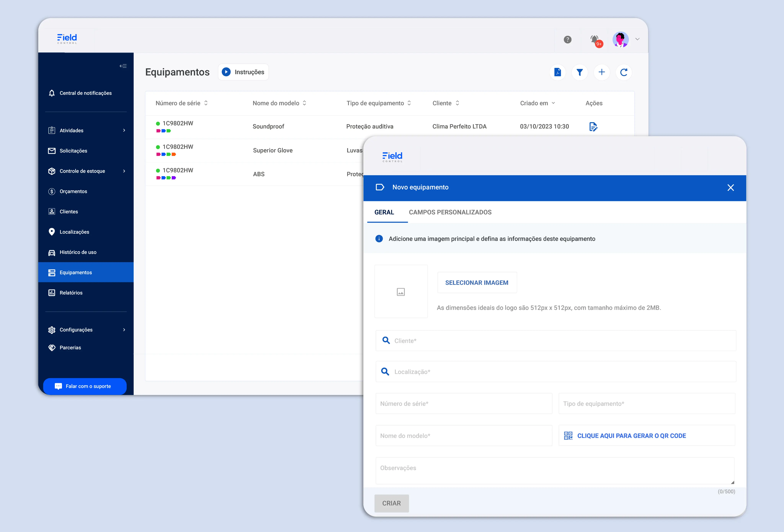Edit the Soundproof equipment row

coord(593,127)
